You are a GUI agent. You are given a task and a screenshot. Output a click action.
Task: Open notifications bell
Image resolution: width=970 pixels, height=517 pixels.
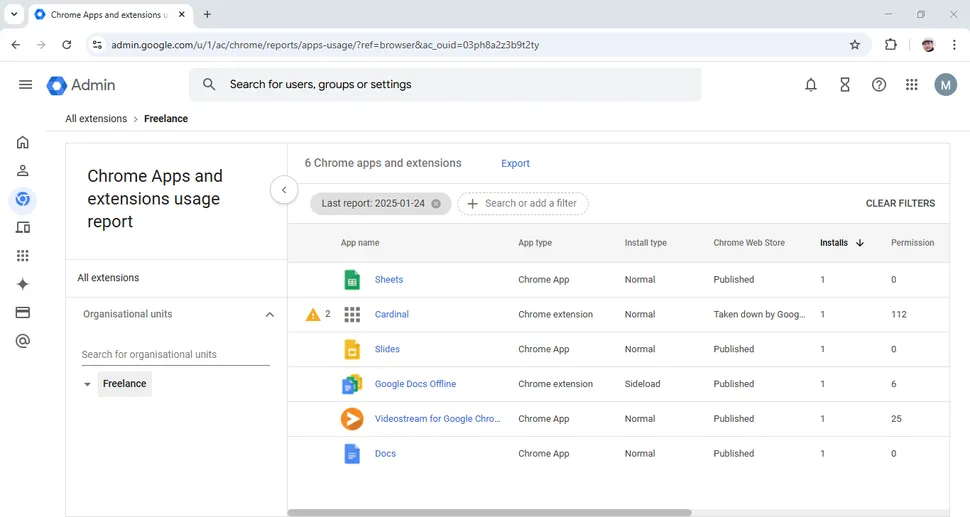(810, 85)
